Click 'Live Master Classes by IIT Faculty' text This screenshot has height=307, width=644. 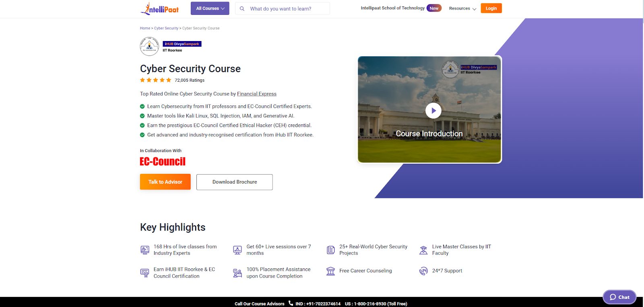tap(462, 250)
